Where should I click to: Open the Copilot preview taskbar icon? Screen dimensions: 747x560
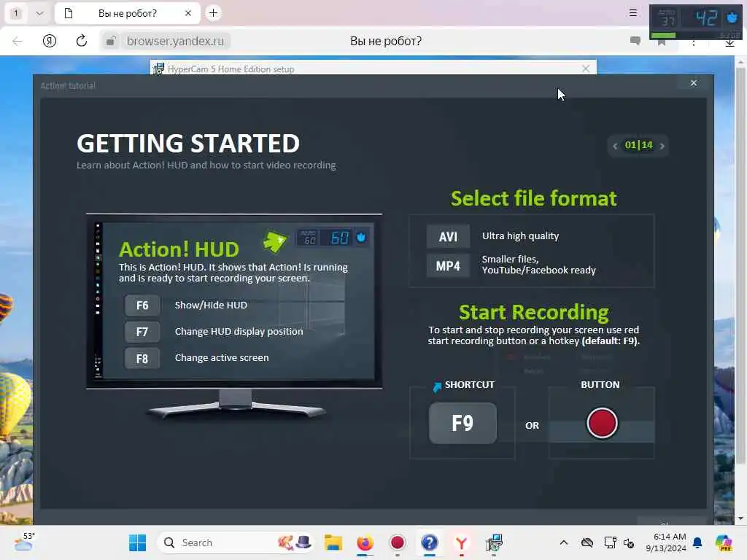click(724, 542)
